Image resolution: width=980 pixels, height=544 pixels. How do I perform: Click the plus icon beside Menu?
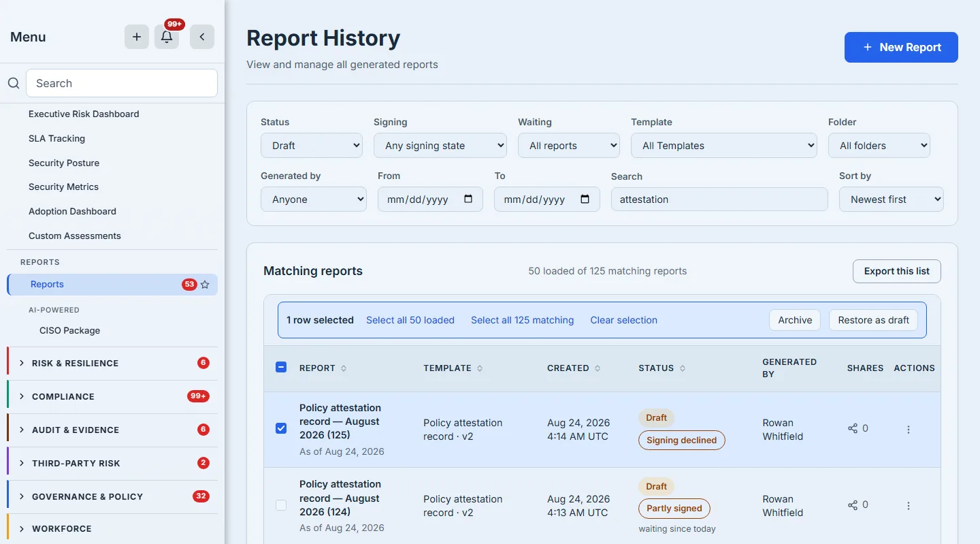pyautogui.click(x=137, y=37)
